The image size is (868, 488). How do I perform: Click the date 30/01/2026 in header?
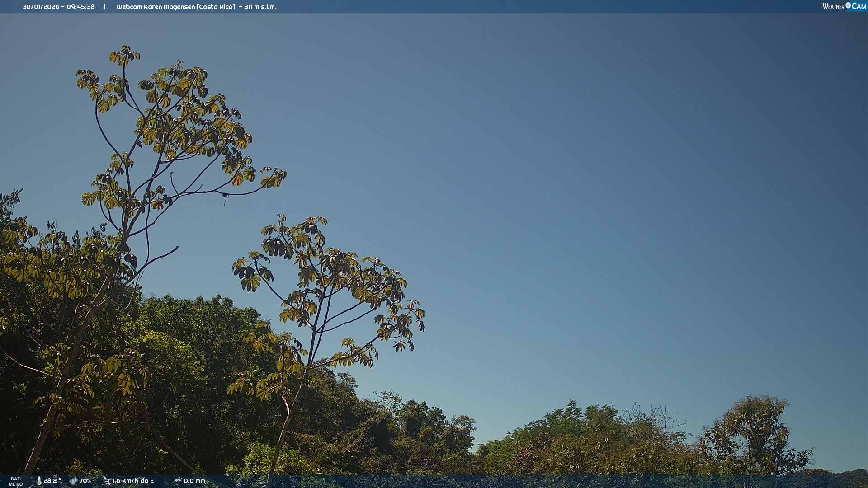41,7
